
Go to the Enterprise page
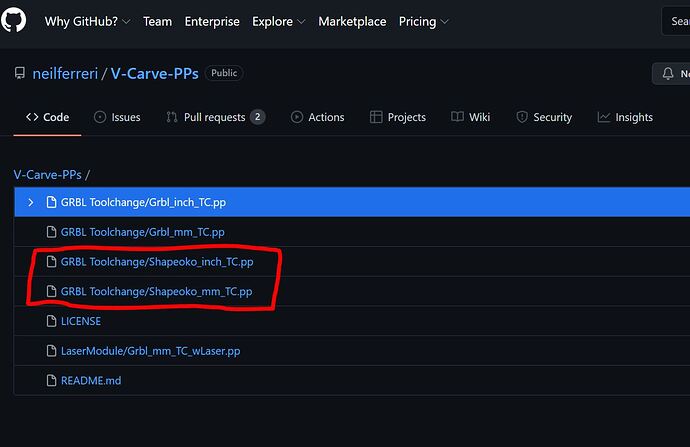212,22
